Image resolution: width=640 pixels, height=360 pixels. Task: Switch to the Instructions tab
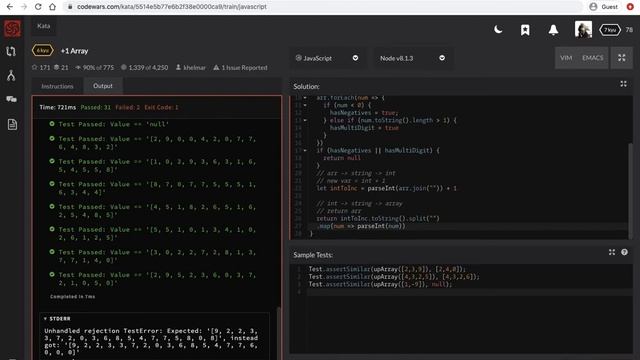tap(57, 86)
